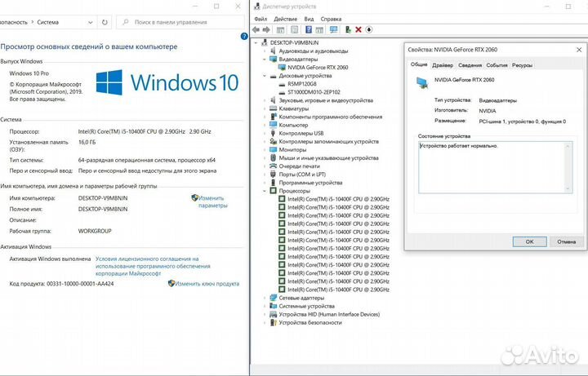Collapse the Дисковые устройства category
This screenshot has width=588, height=376.
tap(265, 76)
